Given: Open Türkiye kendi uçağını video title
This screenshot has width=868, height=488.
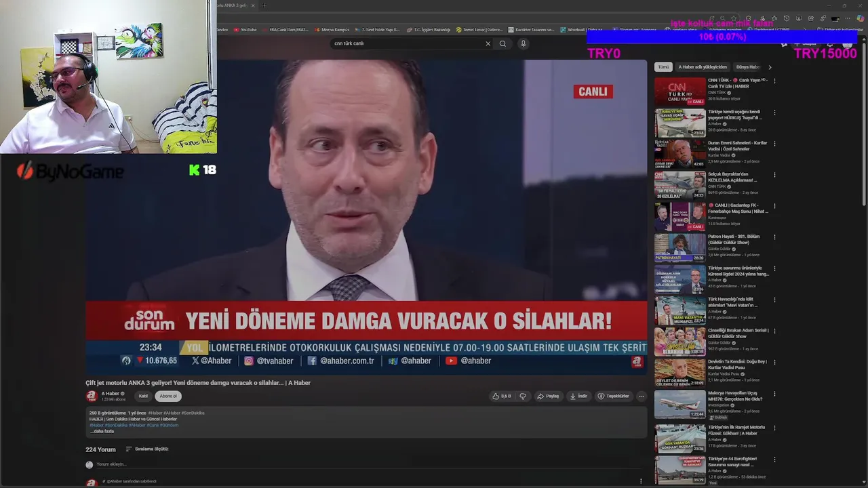Looking at the screenshot, I should [x=734, y=115].
